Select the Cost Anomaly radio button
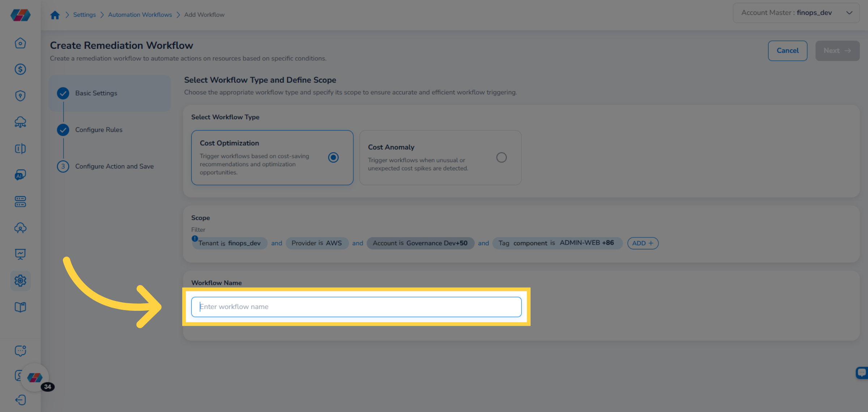This screenshot has width=868, height=412. point(501,158)
